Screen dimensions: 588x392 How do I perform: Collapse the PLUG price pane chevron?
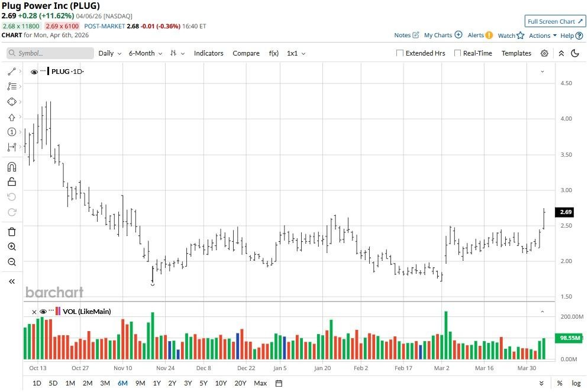542,72
